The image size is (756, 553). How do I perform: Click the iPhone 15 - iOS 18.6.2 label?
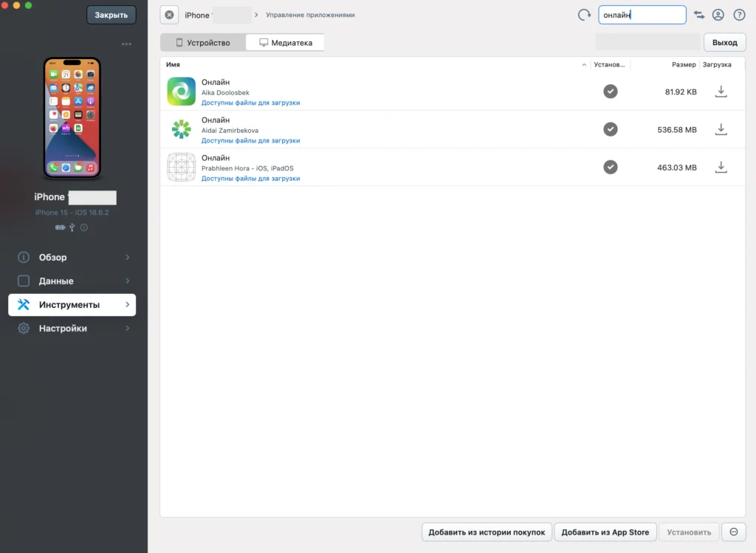72,212
